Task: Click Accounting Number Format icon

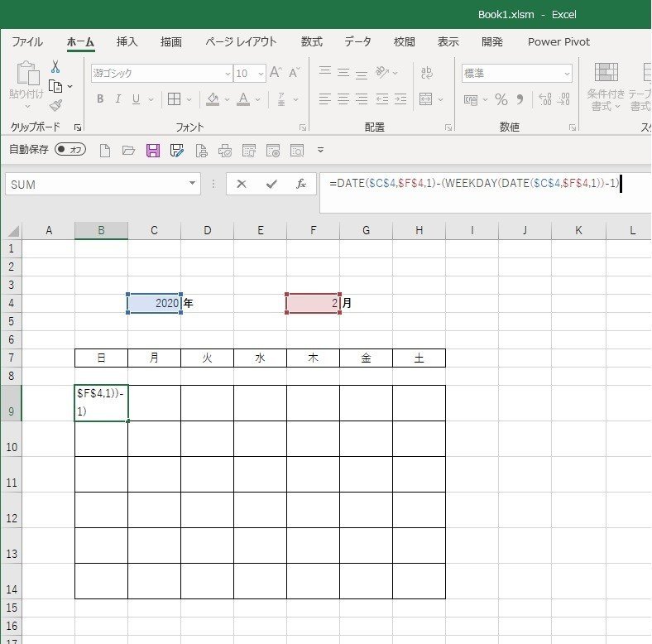Action: [x=471, y=100]
